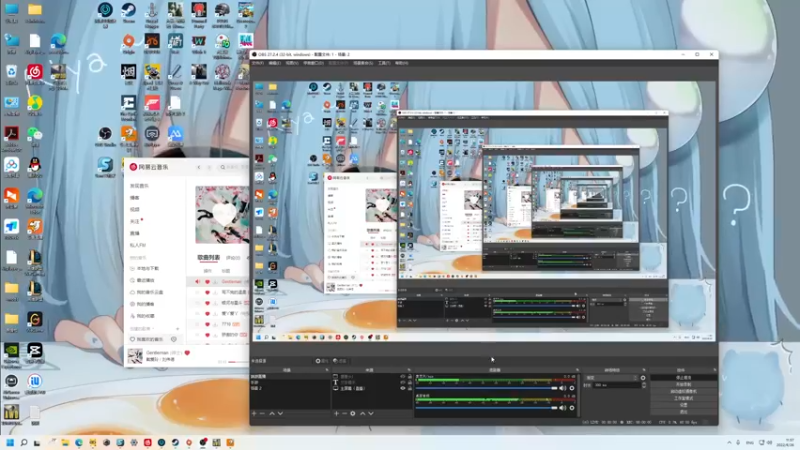Open the OBS Studio desktop shortcut
The image size is (800, 450).
tap(105, 136)
